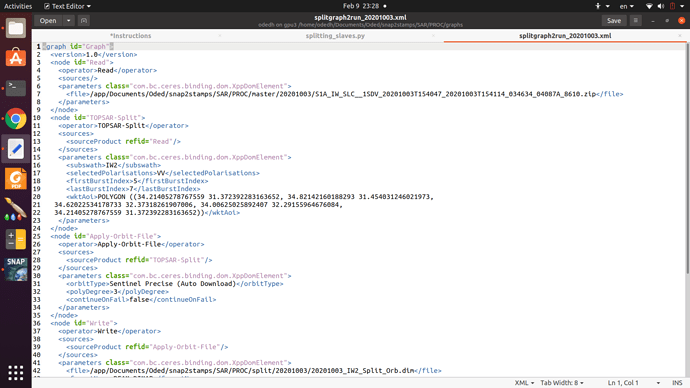Click the master zip file path on line 7
The width and height of the screenshot is (690, 388).
pos(343,94)
